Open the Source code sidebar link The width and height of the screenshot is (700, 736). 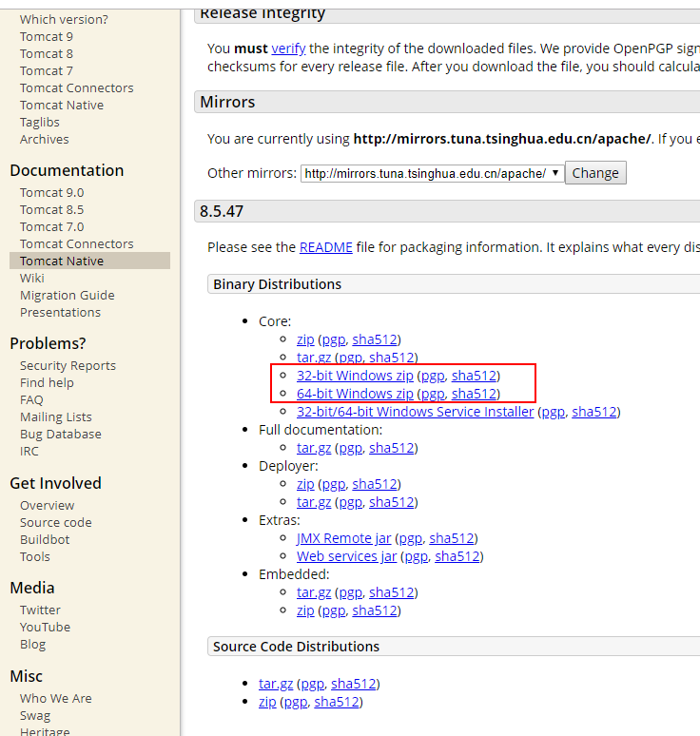[x=56, y=522]
